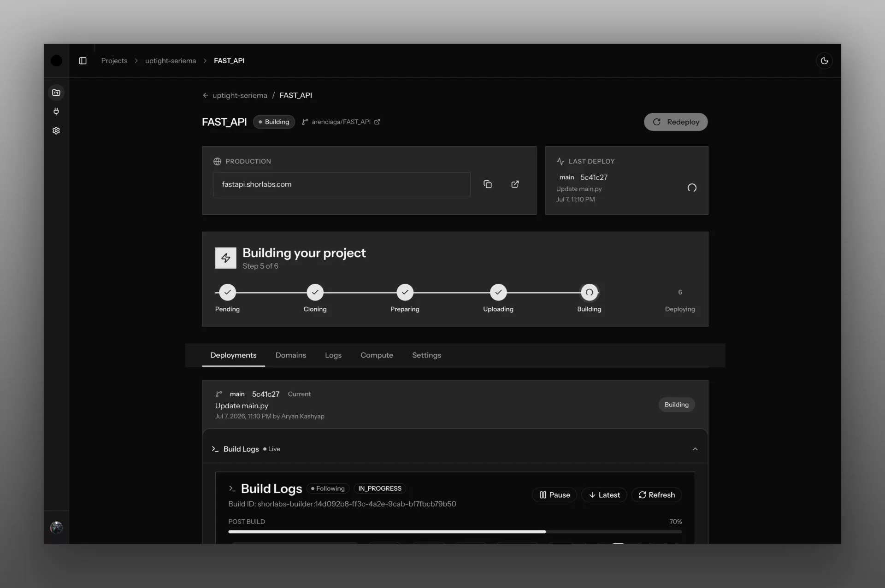Screen dimensions: 885x588
Task: Open the Settings tab
Action: coord(426,355)
